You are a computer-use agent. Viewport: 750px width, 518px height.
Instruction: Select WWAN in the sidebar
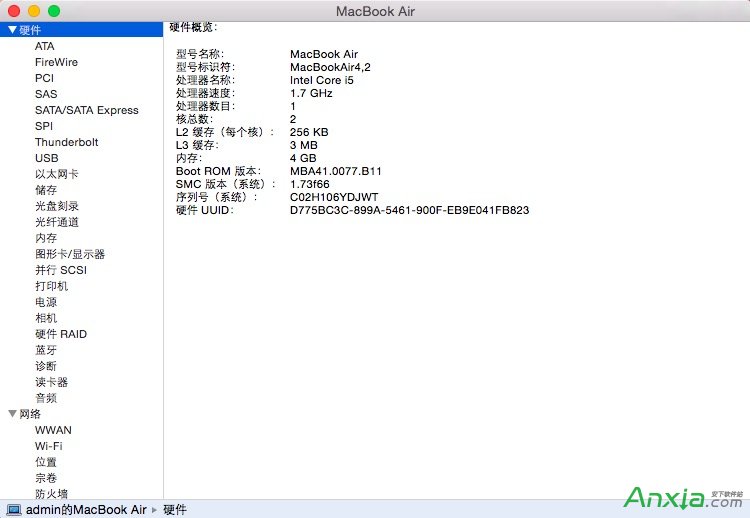(x=53, y=430)
